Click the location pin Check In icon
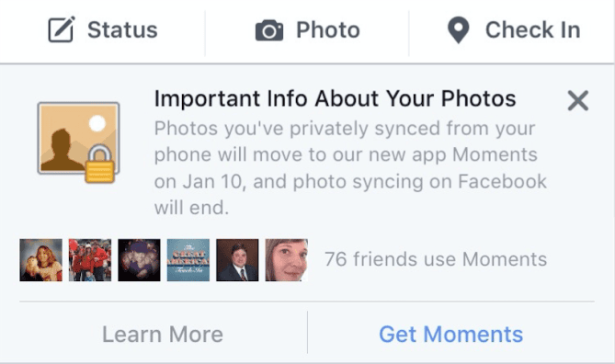The height and width of the screenshot is (364, 615). pos(458,30)
